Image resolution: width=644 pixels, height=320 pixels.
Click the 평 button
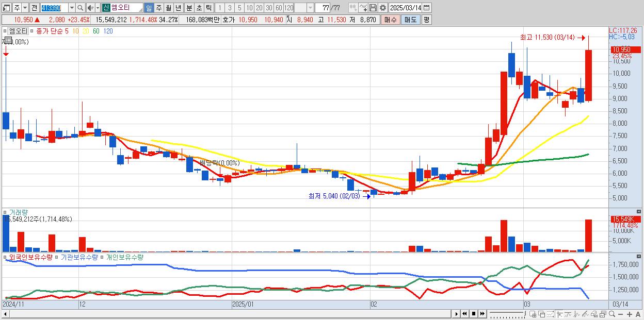[426, 20]
